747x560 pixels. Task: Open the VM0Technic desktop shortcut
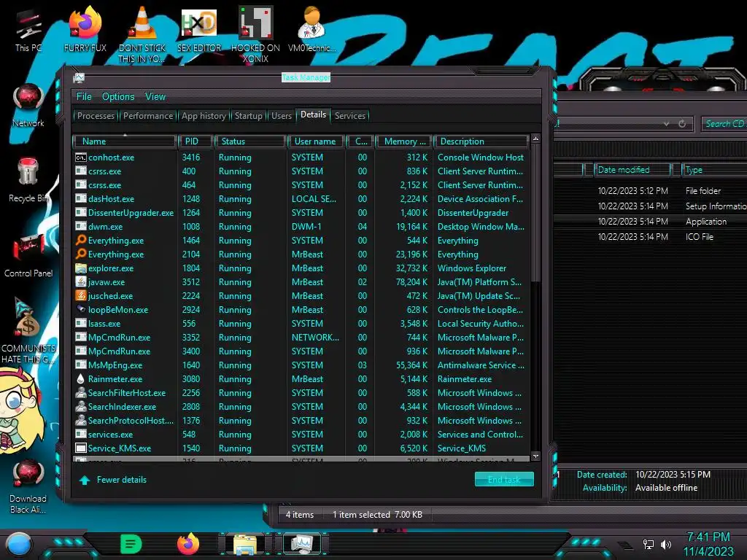311,29
